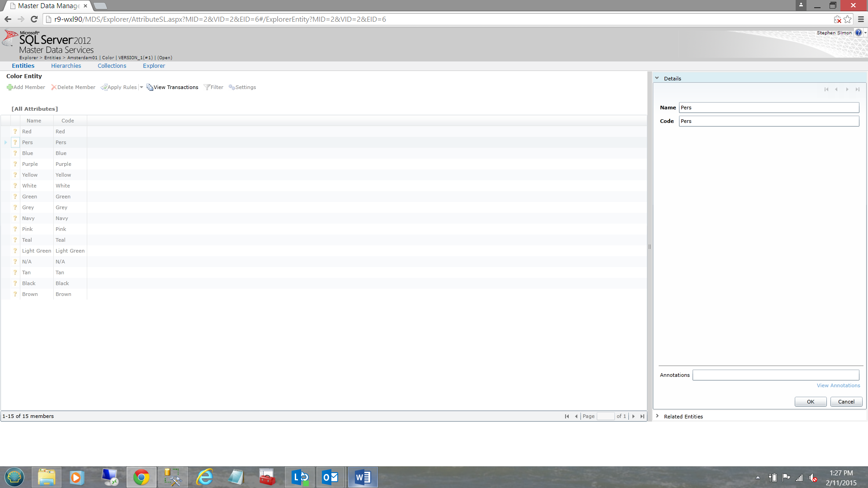Screen dimensions: 868x488
Task: Go to last record in Details panel
Action: point(857,89)
